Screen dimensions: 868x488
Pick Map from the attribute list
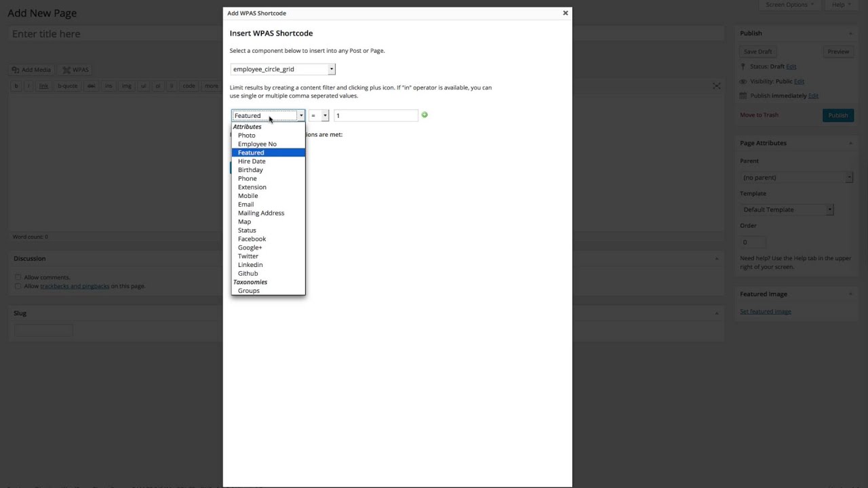tap(269, 222)
